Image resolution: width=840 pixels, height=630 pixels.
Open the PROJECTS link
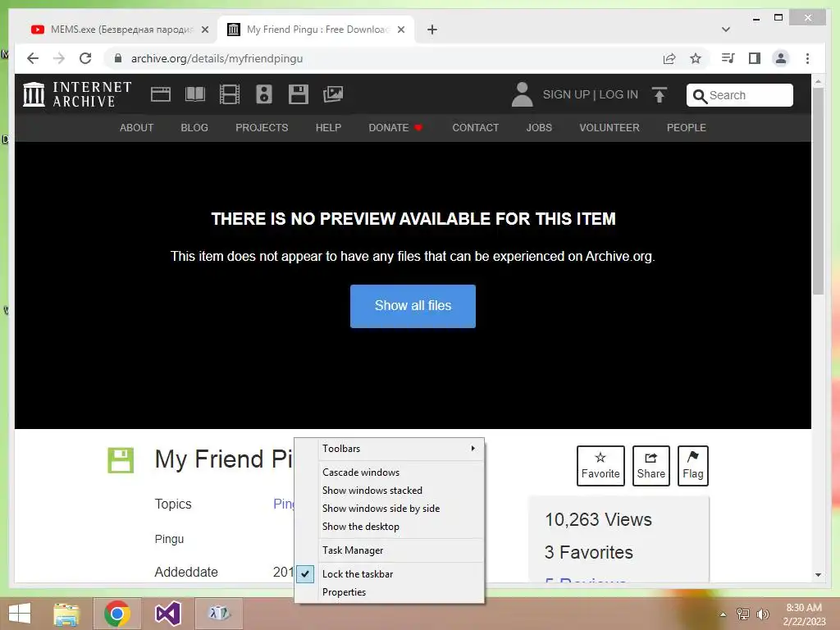(262, 127)
